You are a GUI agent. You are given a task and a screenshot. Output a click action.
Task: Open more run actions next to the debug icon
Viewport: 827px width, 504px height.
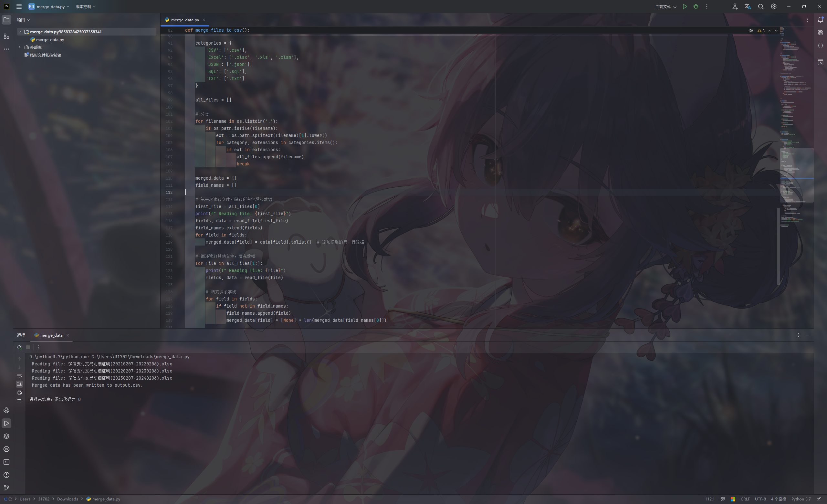pos(707,6)
